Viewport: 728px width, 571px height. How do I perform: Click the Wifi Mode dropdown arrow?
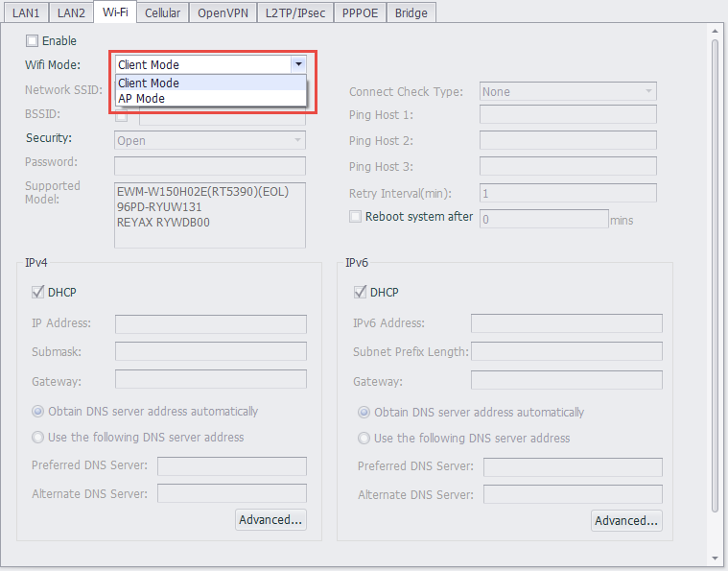click(298, 64)
